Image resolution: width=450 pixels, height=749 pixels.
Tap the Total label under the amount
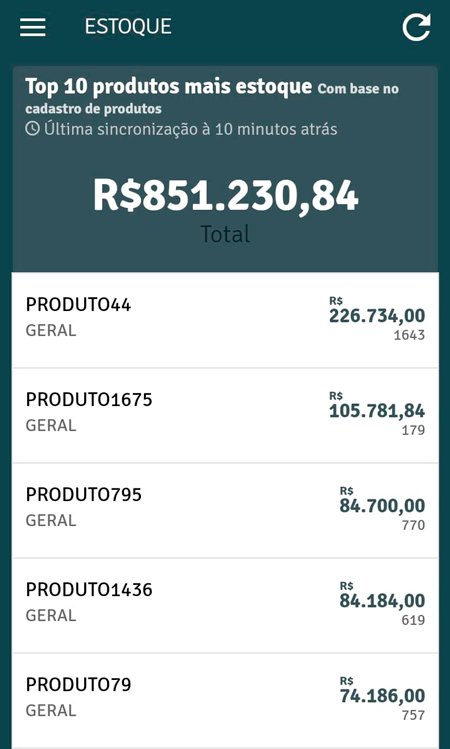tap(225, 234)
